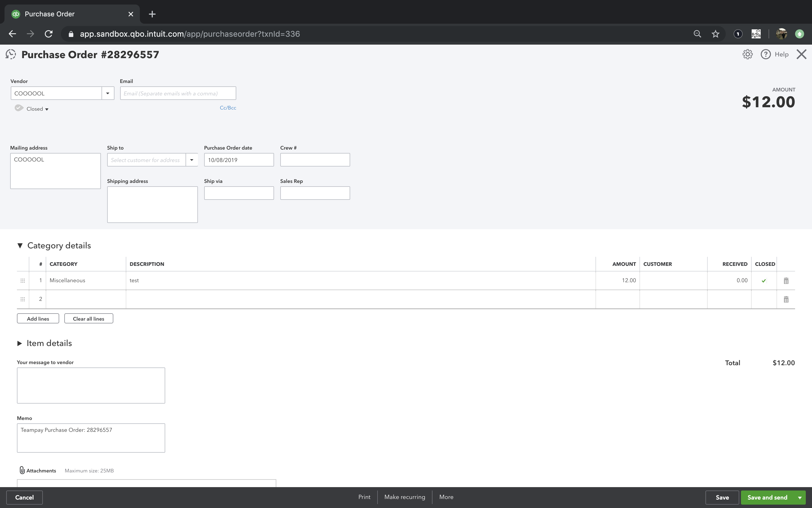The image size is (812, 508).
Task: Click the Purchase Order date field
Action: click(239, 160)
